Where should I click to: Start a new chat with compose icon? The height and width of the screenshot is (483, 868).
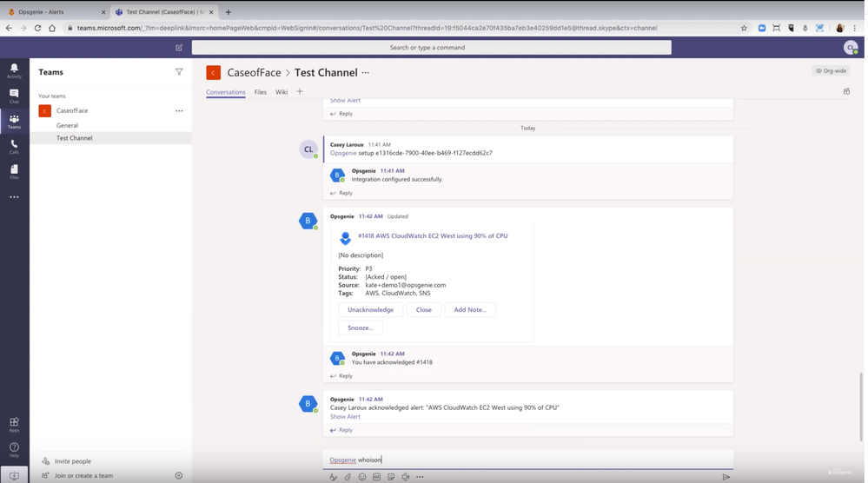point(179,48)
